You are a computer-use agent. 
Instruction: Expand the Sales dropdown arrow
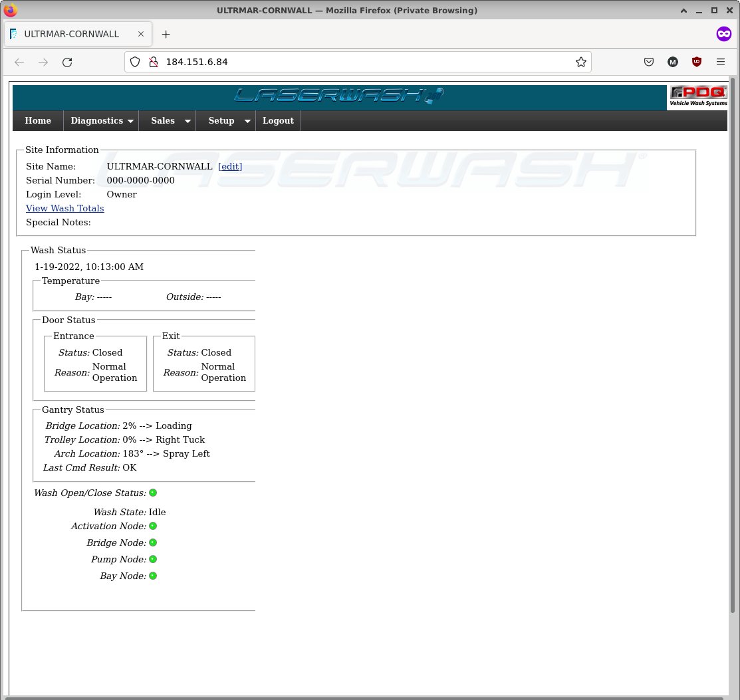pyautogui.click(x=187, y=121)
